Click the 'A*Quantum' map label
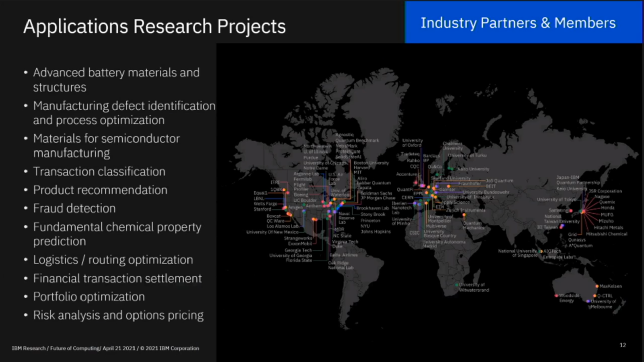644x362 pixels. (580, 245)
